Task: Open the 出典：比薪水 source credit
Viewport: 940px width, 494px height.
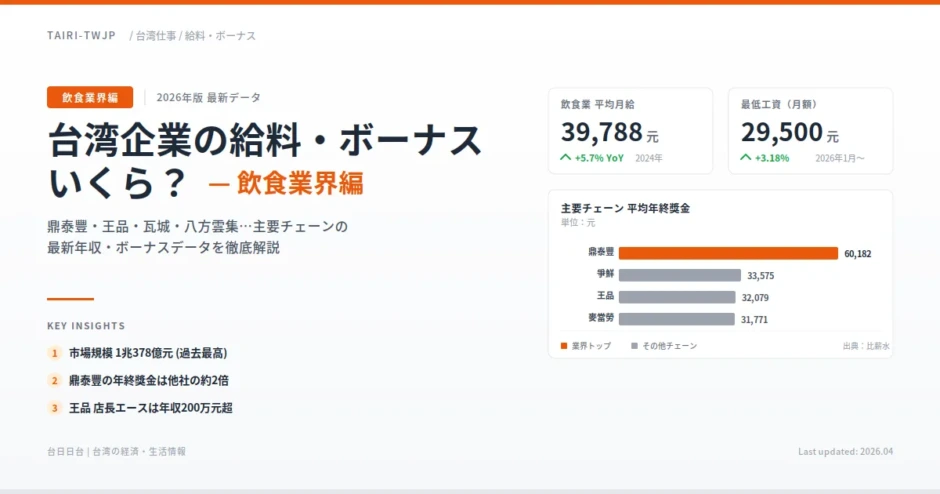Action: coord(865,346)
